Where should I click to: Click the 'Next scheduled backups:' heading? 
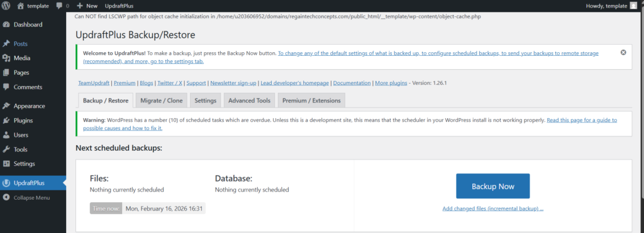click(x=119, y=148)
